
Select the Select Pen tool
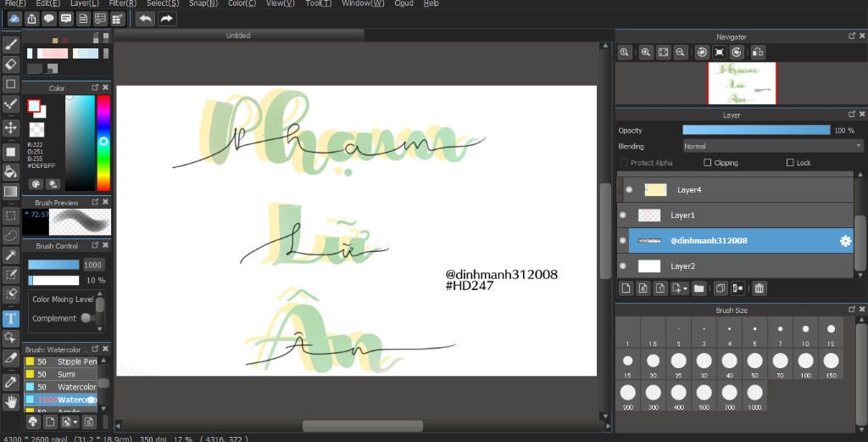pyautogui.click(x=10, y=275)
